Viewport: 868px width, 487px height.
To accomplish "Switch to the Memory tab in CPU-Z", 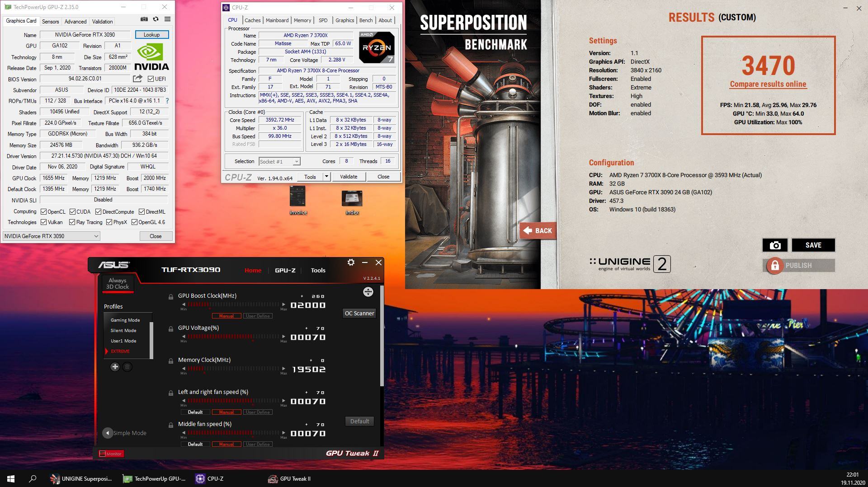I will (x=302, y=20).
